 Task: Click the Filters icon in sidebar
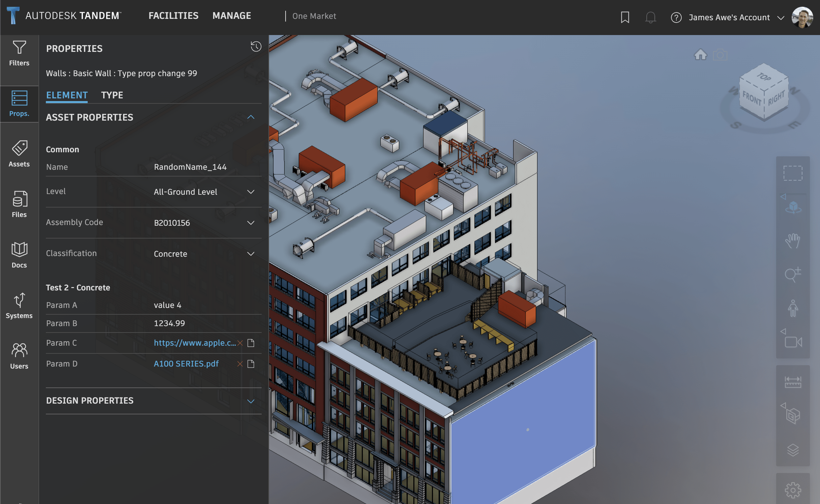[x=19, y=52]
